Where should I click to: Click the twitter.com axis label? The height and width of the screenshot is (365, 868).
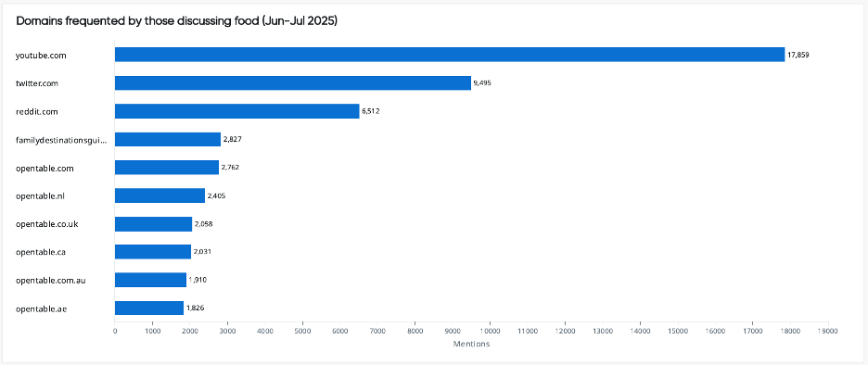[x=37, y=83]
